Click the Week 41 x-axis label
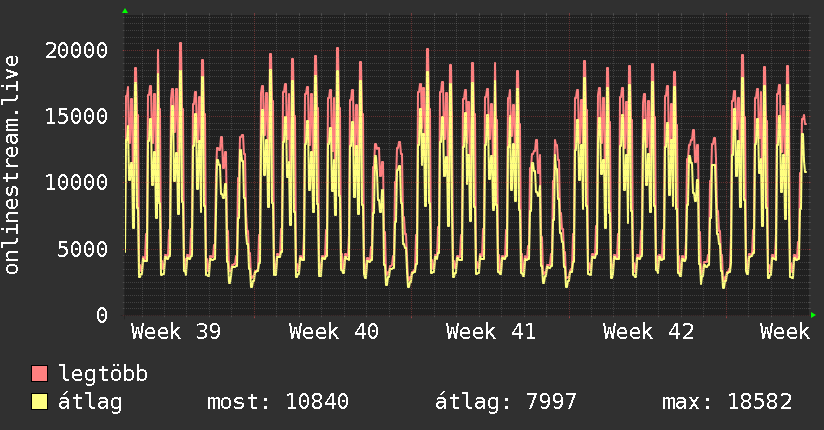This screenshot has height=430, width=824. tap(491, 332)
